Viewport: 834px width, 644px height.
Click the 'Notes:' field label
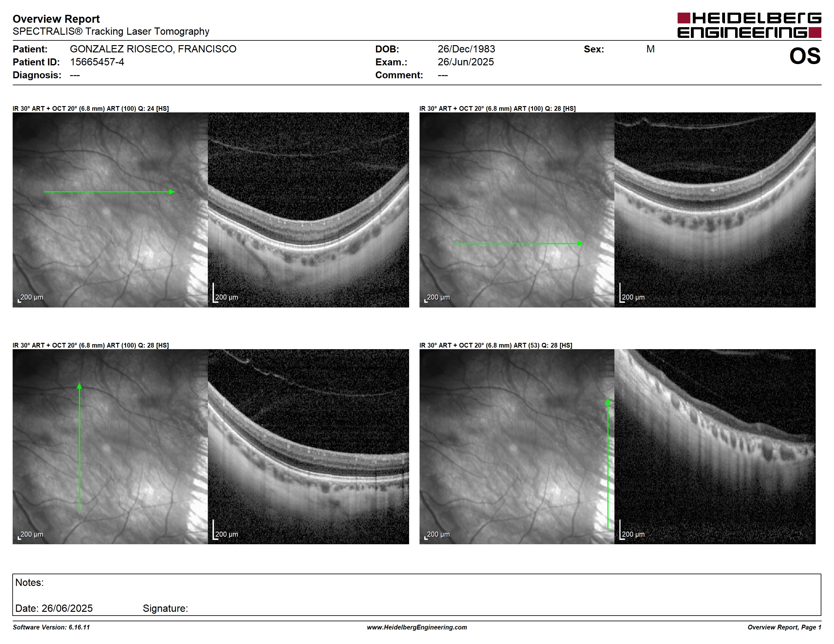coord(29,582)
